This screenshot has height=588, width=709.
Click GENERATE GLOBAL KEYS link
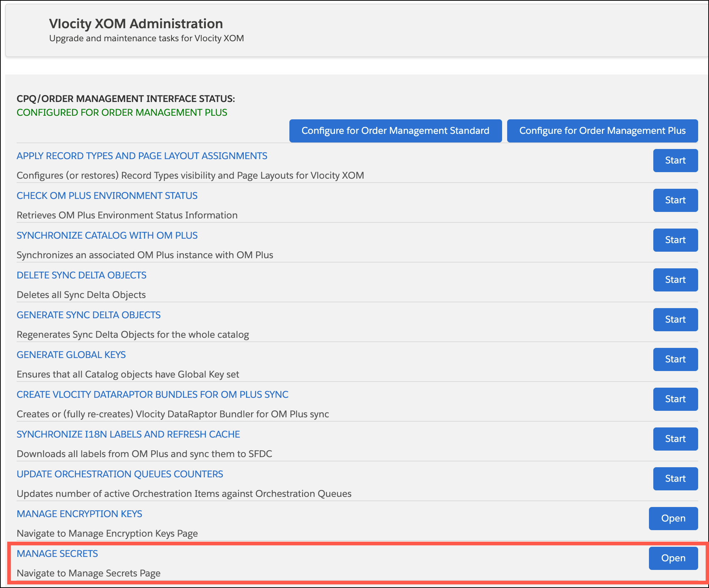click(71, 355)
